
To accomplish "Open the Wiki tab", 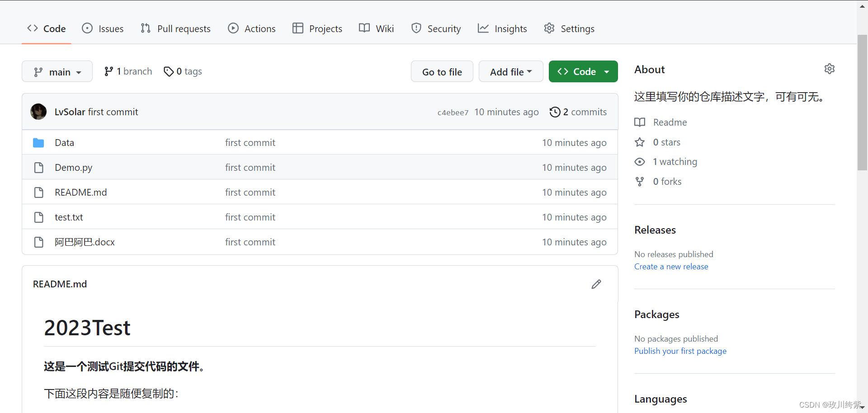I will click(x=376, y=28).
